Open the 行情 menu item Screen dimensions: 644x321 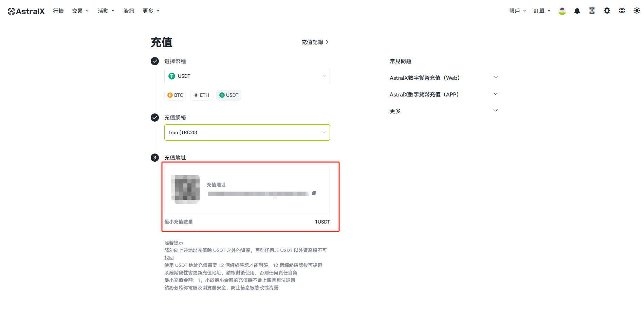(58, 11)
